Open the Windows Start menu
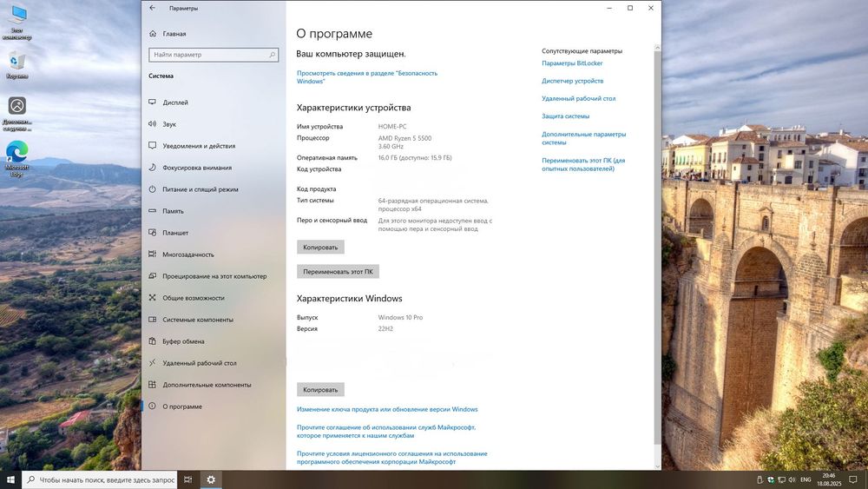The image size is (868, 489). tap(10, 479)
